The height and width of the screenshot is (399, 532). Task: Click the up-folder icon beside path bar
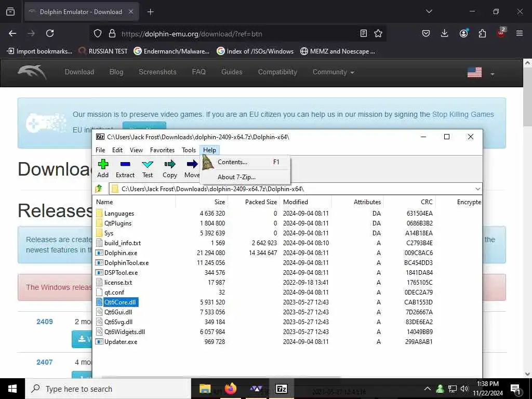[99, 188]
